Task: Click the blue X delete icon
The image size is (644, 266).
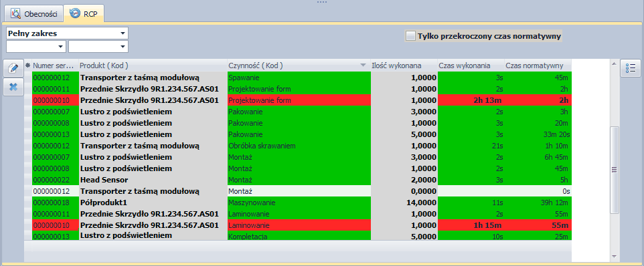Action: click(13, 87)
